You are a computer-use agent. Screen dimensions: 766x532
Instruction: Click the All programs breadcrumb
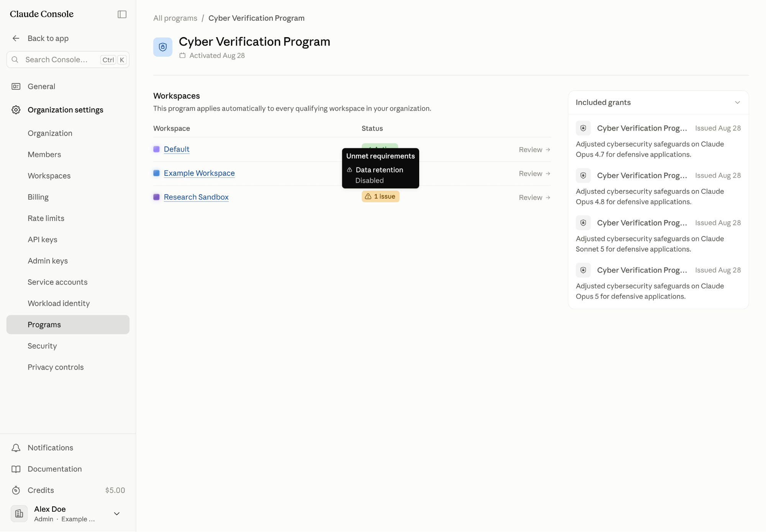(175, 18)
